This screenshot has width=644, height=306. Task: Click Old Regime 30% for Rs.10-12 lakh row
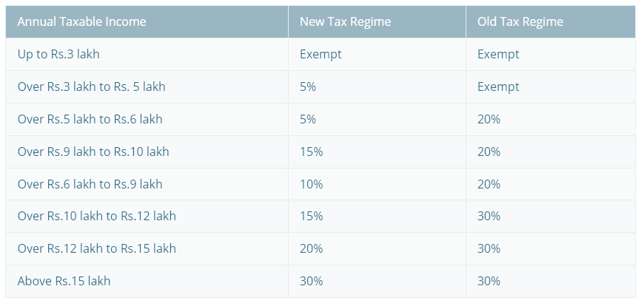click(489, 217)
